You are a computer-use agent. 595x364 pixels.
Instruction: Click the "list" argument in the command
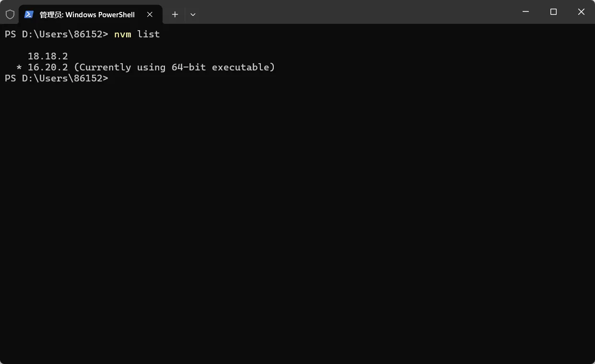coord(149,34)
